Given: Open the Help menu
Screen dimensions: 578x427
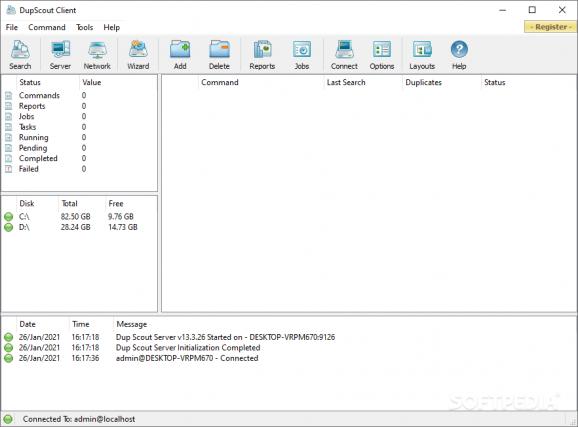Looking at the screenshot, I should tap(111, 27).
